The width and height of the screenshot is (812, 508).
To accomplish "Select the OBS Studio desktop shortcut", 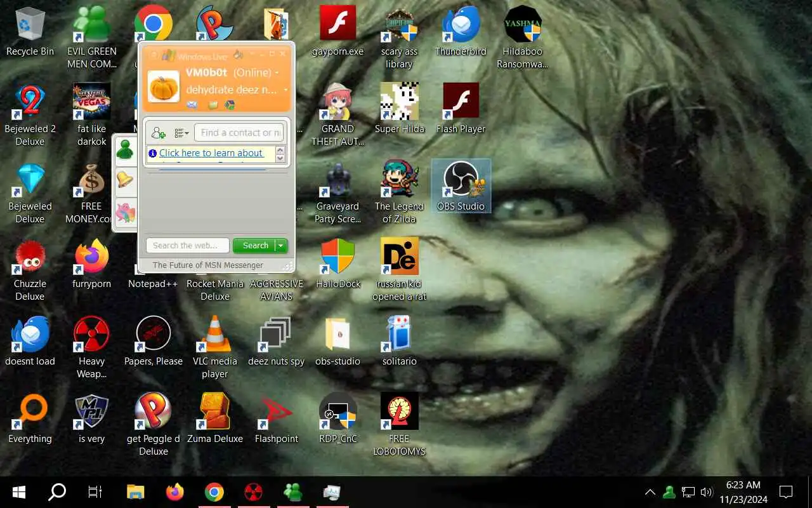I will (461, 185).
